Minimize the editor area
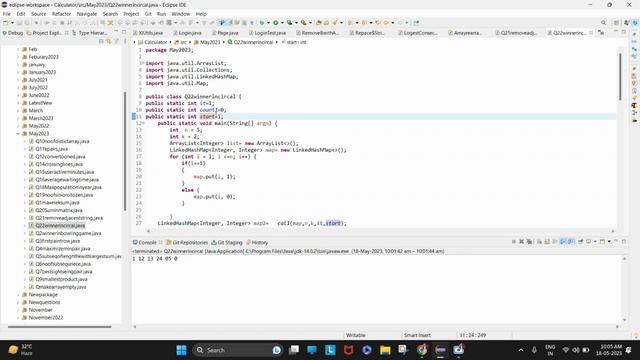The height and width of the screenshot is (360, 640). [616, 32]
